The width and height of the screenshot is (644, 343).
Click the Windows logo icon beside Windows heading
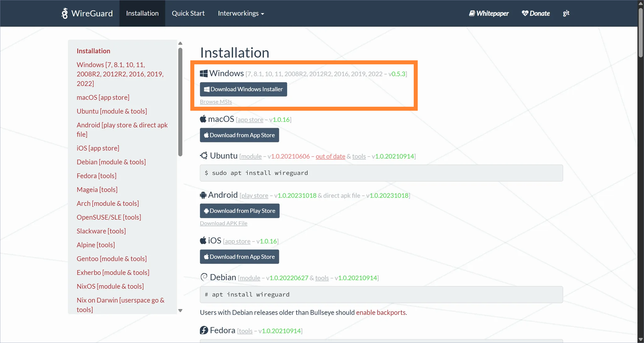click(204, 73)
